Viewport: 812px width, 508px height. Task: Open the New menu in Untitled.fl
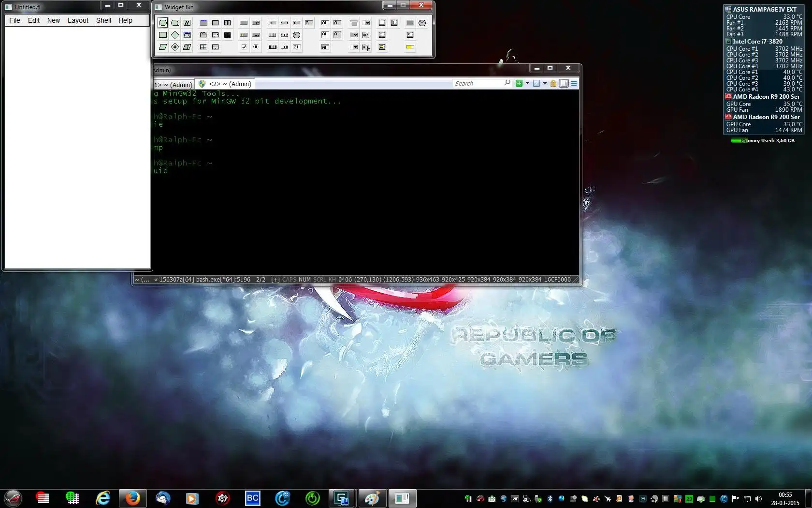point(54,20)
